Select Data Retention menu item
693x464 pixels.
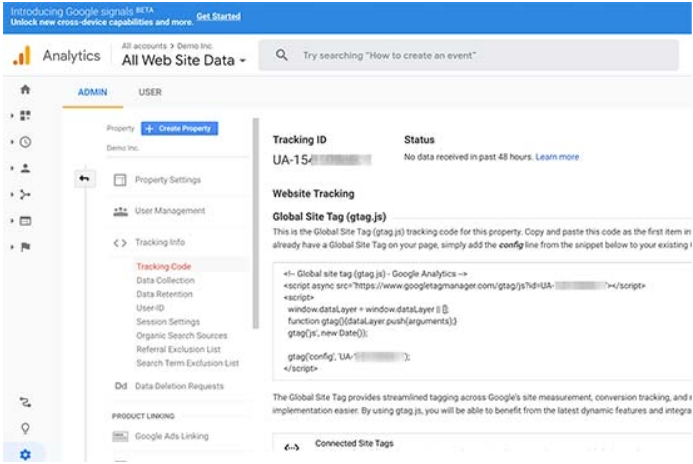pos(164,294)
